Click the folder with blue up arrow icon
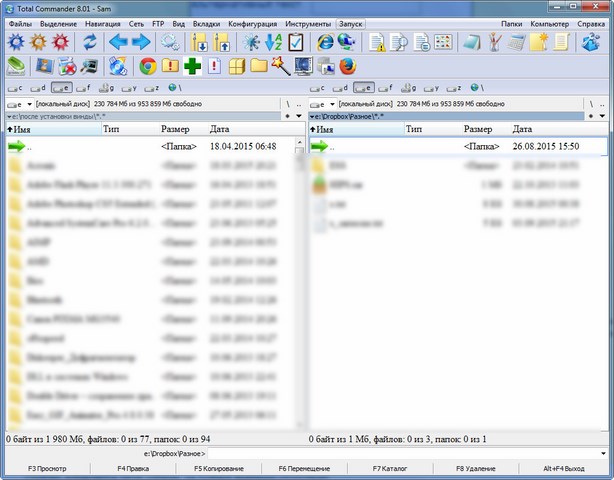 click(x=221, y=42)
